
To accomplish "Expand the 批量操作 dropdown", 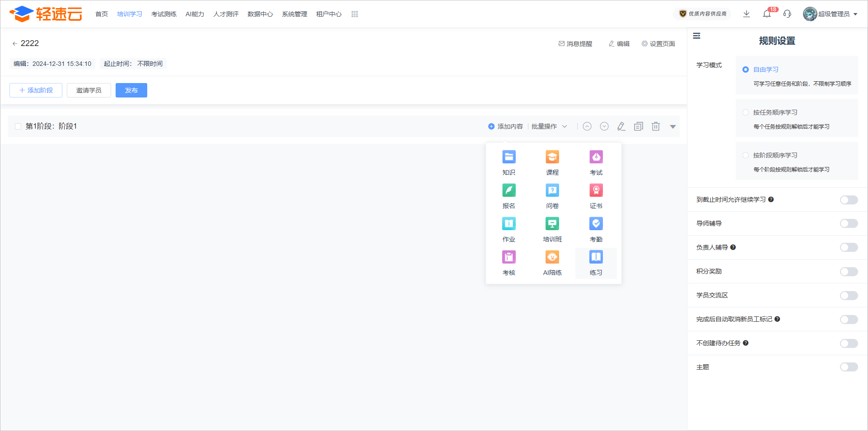I will click(549, 126).
